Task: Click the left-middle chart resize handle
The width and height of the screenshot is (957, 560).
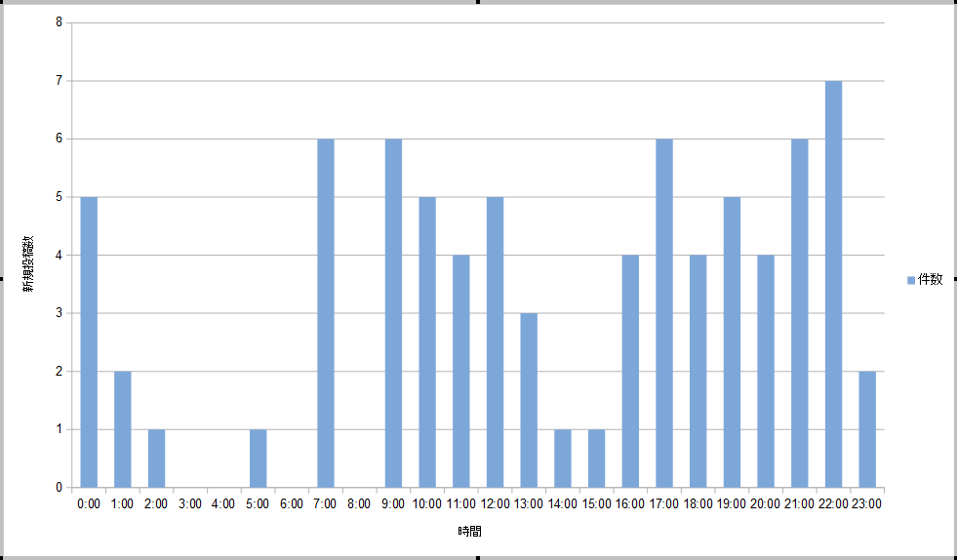Action: tap(2, 280)
